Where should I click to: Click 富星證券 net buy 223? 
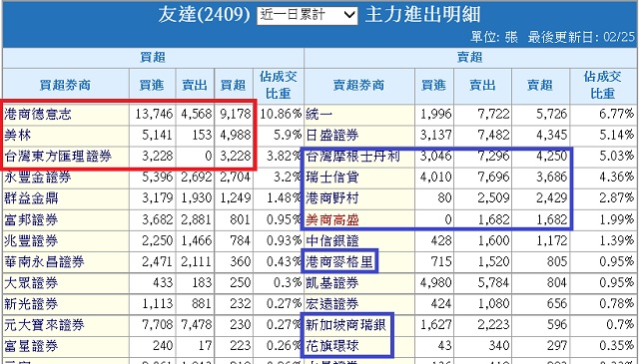pyautogui.click(x=240, y=346)
